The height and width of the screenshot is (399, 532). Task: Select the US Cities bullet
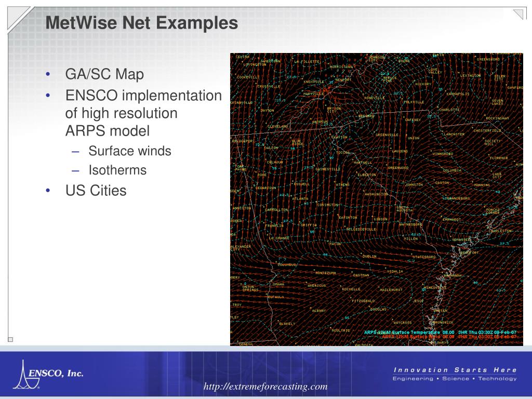96,190
